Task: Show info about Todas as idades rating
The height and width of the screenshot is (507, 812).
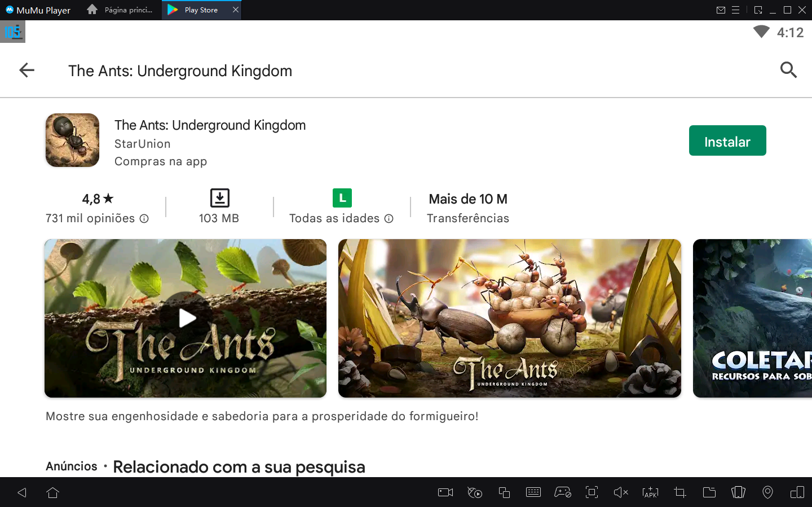Action: pyautogui.click(x=389, y=219)
